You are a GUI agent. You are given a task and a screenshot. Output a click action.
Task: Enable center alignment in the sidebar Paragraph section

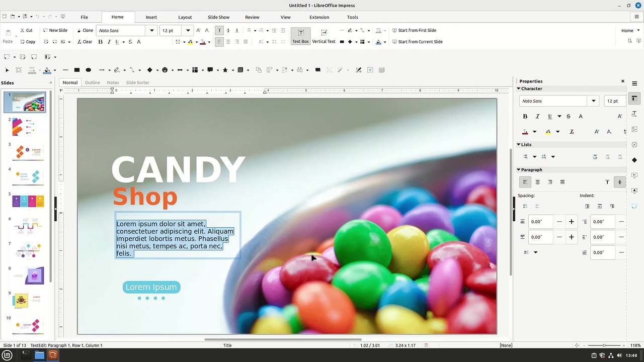[x=537, y=182]
